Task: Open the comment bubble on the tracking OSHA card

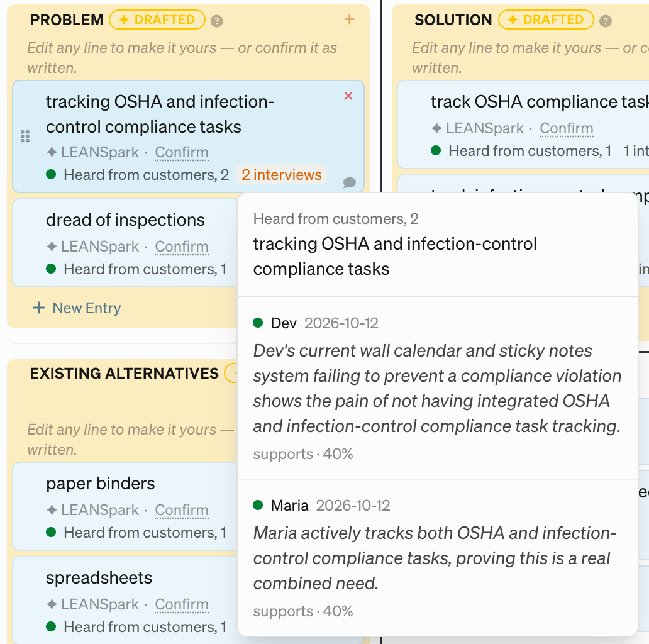Action: [349, 182]
